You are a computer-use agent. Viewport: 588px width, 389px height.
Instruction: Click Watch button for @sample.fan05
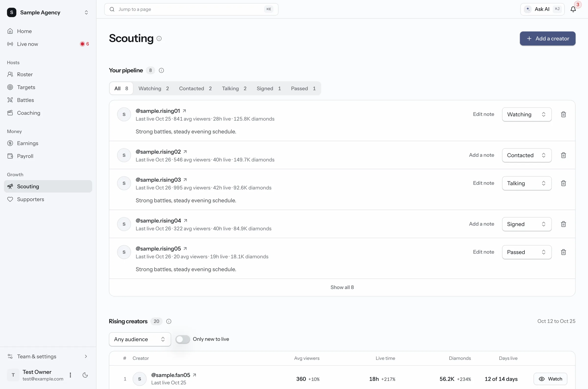tap(550, 379)
